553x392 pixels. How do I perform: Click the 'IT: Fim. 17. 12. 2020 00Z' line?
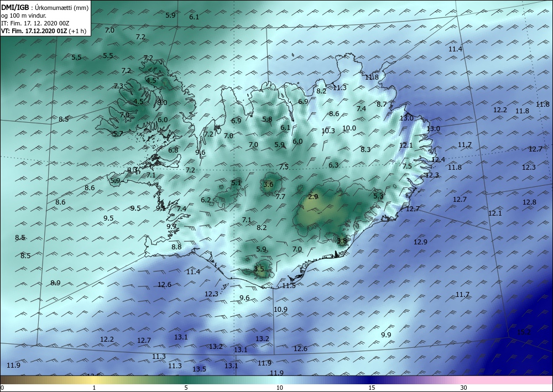point(35,23)
